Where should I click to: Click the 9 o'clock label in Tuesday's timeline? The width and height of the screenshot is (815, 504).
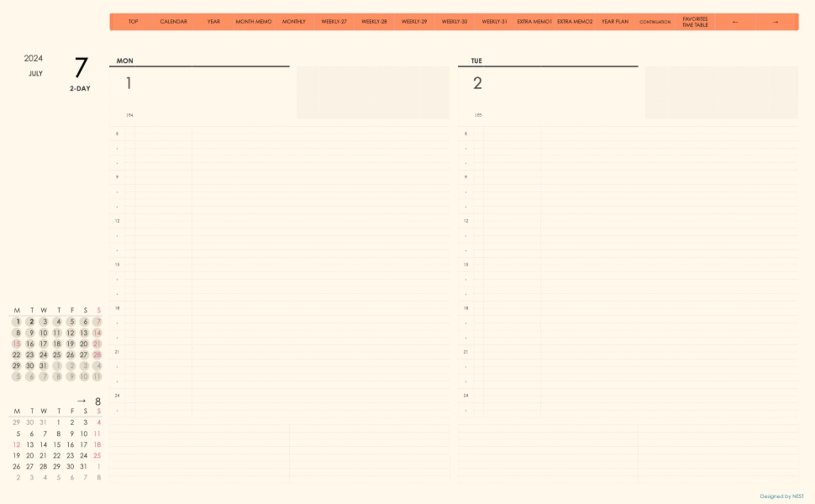click(466, 177)
